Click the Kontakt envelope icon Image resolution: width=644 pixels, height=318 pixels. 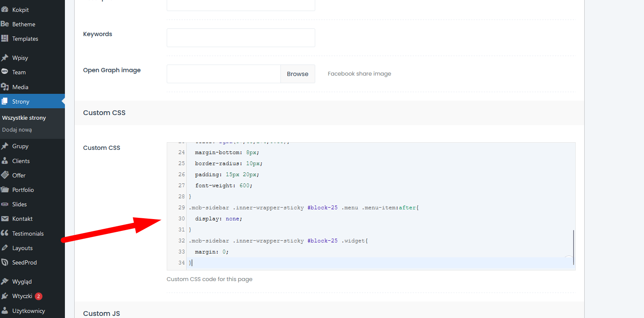point(5,219)
